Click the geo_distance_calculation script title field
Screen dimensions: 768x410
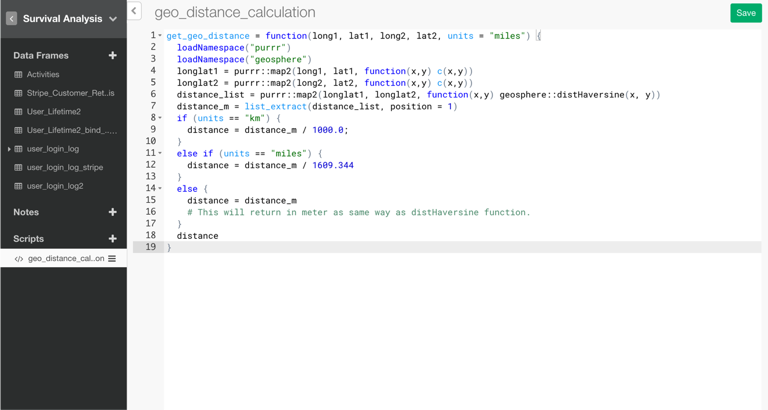click(235, 13)
